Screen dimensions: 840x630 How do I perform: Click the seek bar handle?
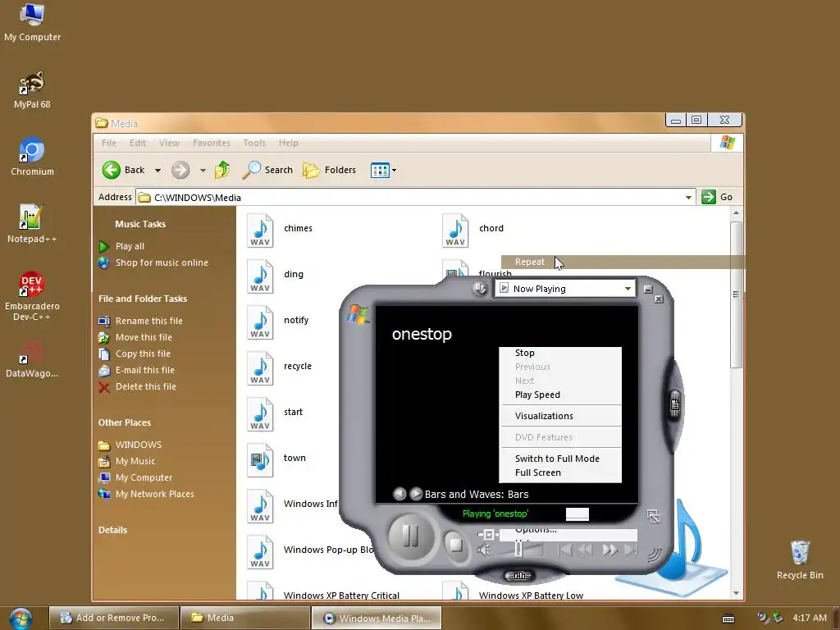tap(488, 535)
